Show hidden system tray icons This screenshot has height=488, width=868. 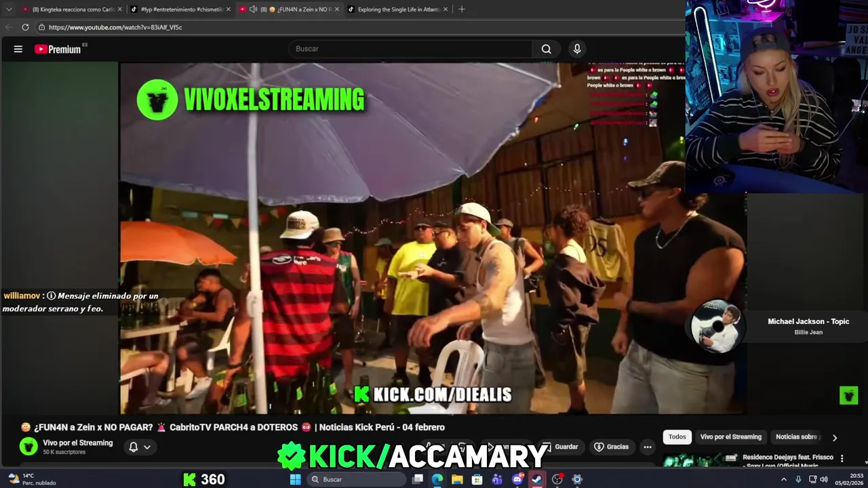tap(784, 479)
